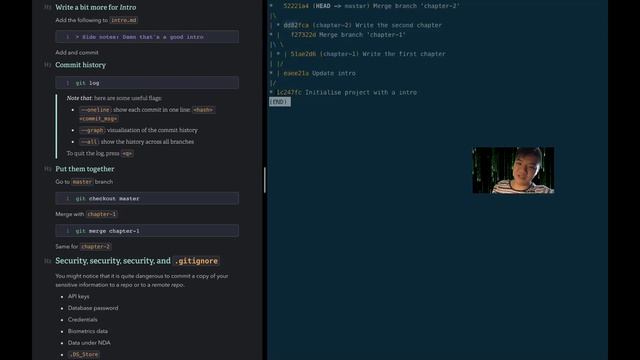Click the .DS_Store bullet item
The height and width of the screenshot is (360, 640).
(x=84, y=354)
